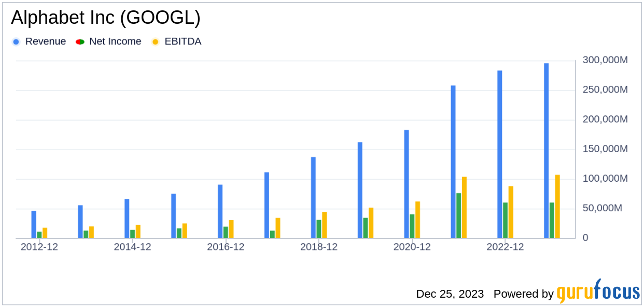Viewport: 644px width, 307px height.
Task: Toggle the 'Net Income' legend label text
Action: (115, 41)
